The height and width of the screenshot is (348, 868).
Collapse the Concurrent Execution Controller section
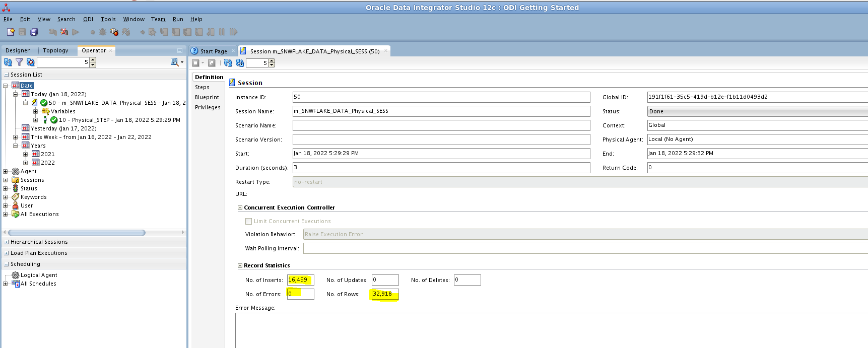tap(240, 207)
